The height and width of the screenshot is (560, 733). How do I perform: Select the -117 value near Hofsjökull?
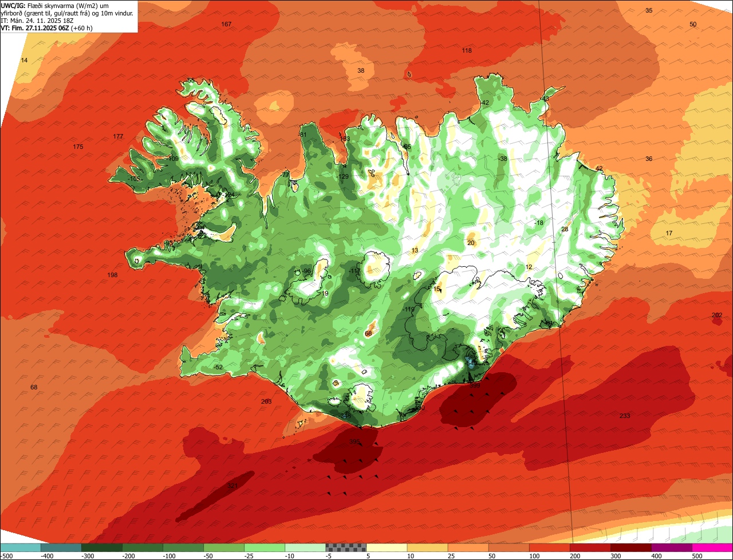point(354,271)
